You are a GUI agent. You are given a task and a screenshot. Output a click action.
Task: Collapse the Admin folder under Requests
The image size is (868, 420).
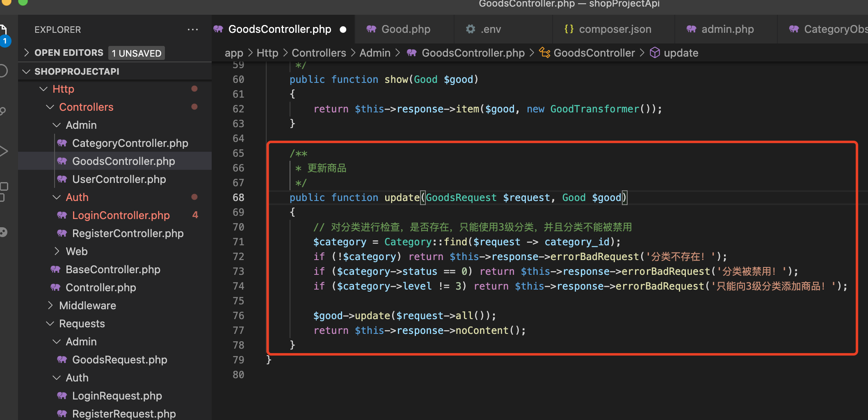(57, 342)
